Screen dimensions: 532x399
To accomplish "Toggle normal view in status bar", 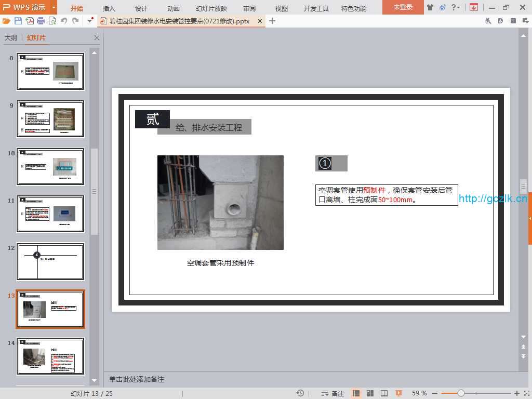I will coord(356,393).
